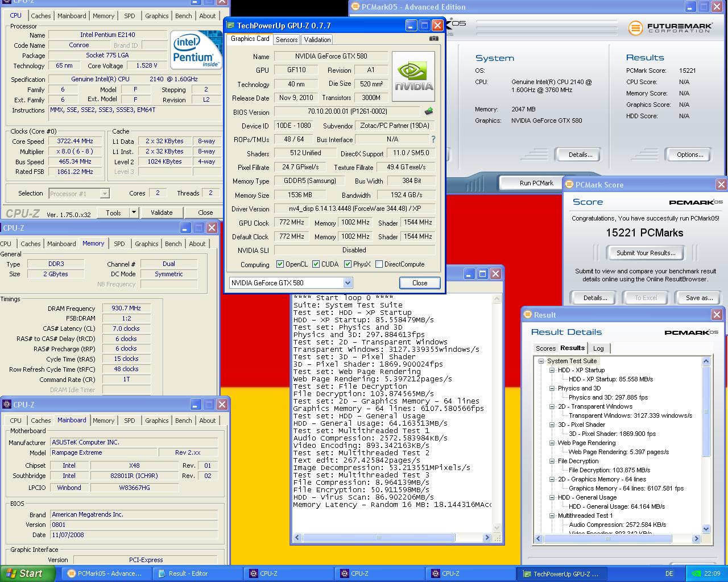Click the Bus Interface question mark icon

tap(433, 139)
